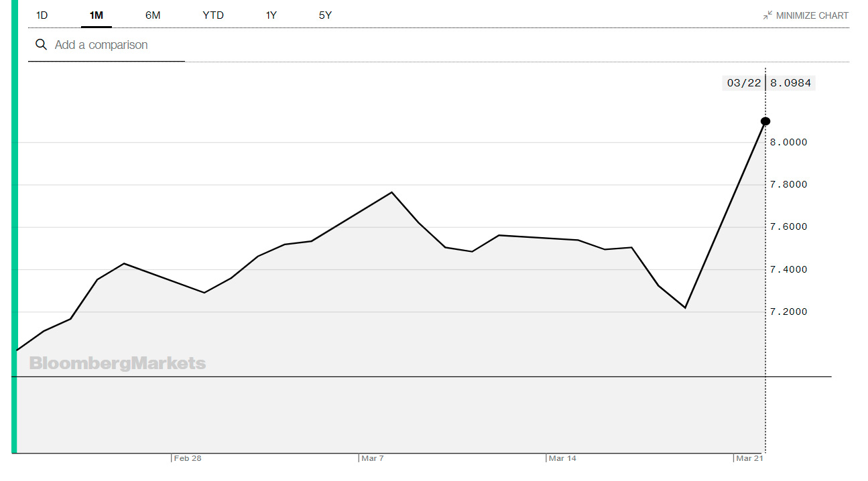The image size is (868, 481).
Task: Click the 7.2000 y-axis label
Action: (x=789, y=312)
